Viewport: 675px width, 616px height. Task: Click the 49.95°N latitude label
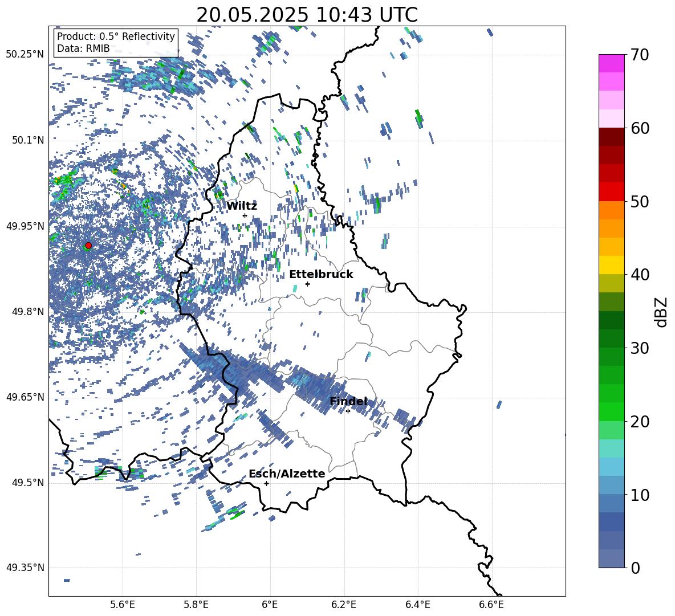click(x=25, y=226)
